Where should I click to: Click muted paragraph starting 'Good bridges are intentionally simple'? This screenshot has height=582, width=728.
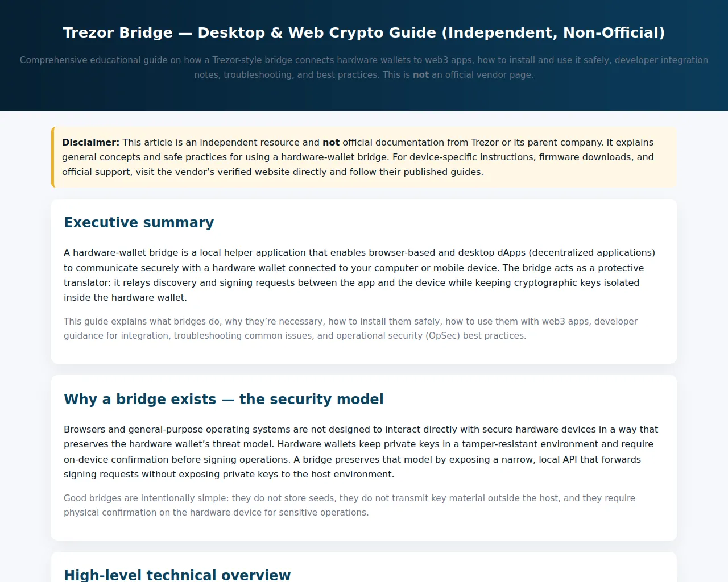[349, 505]
